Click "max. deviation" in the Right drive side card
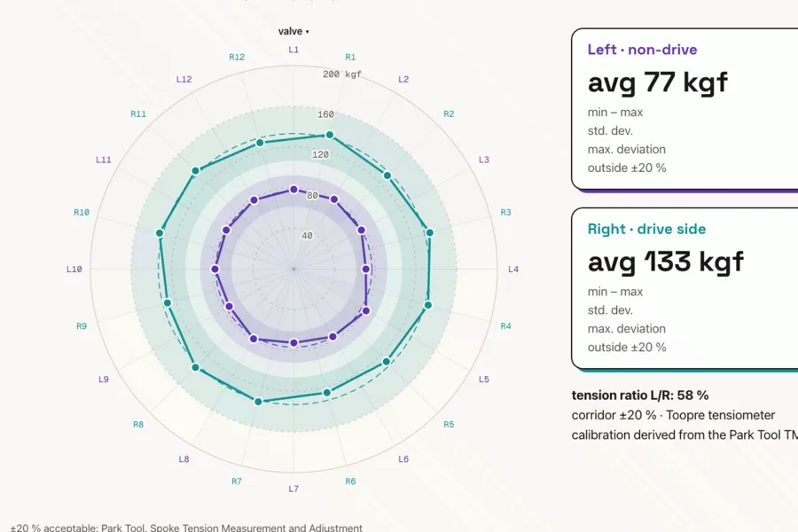Image resolution: width=798 pixels, height=532 pixels. [627, 328]
